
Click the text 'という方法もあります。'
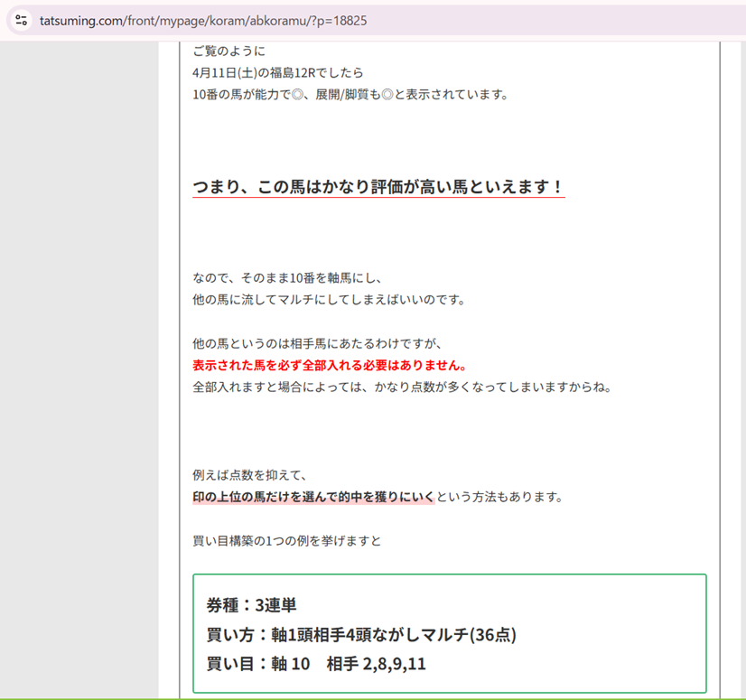point(500,497)
